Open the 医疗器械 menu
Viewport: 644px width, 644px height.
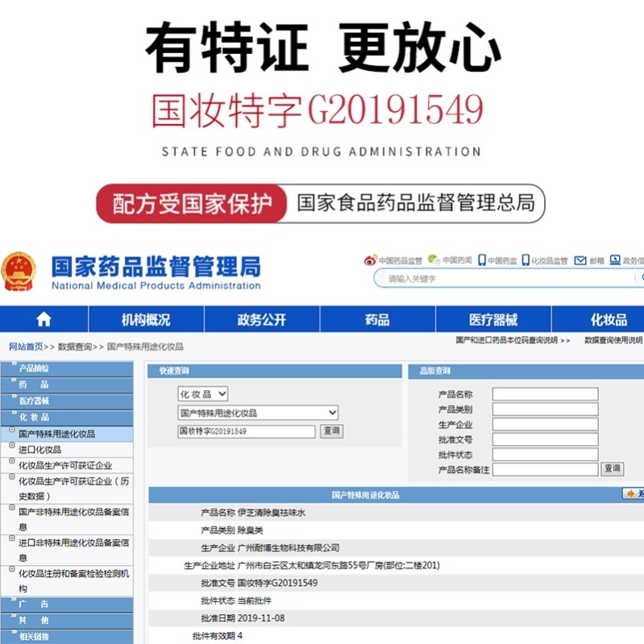pyautogui.click(x=493, y=319)
